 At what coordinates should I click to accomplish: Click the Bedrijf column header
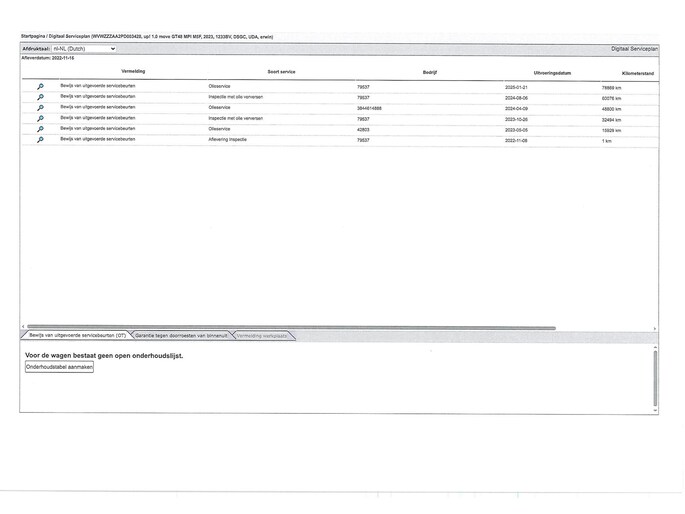tap(430, 72)
